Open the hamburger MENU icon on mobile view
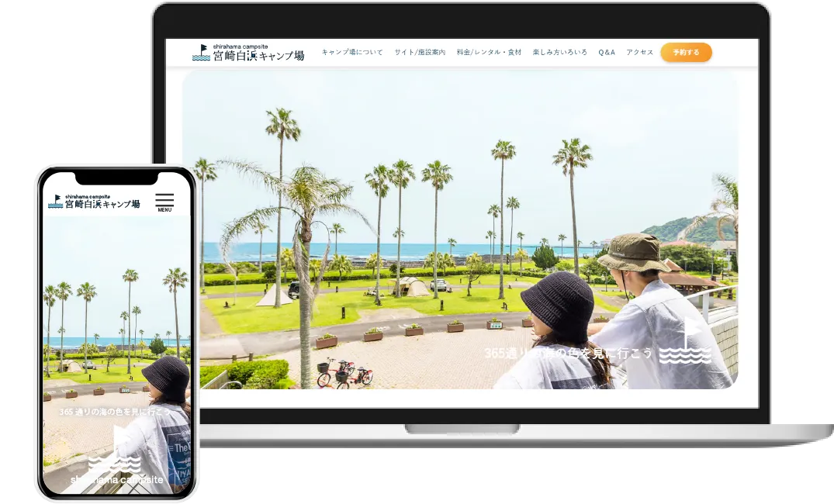Viewport: 834px width, 504px height. click(164, 199)
